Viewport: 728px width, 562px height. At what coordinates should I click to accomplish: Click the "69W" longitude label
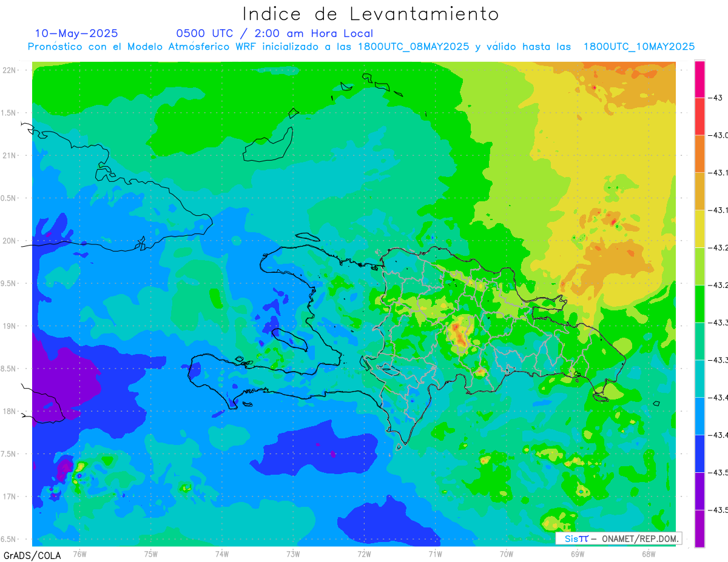pyautogui.click(x=578, y=554)
